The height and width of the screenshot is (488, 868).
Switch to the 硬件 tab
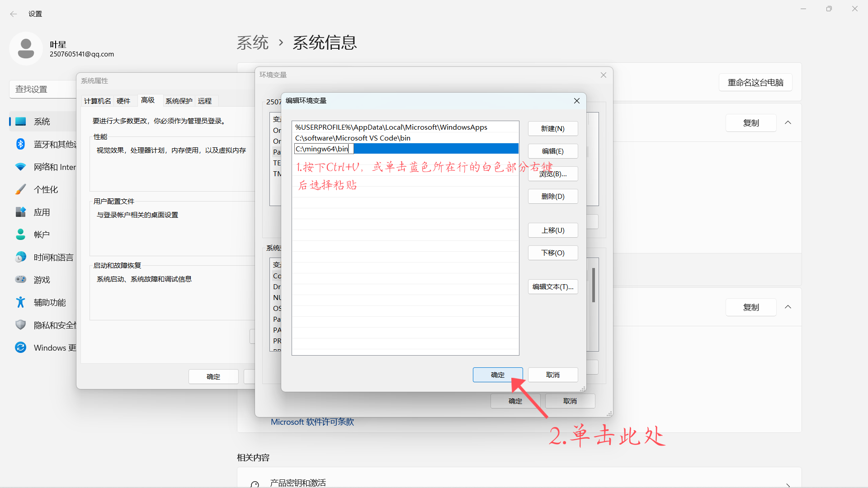coord(123,100)
